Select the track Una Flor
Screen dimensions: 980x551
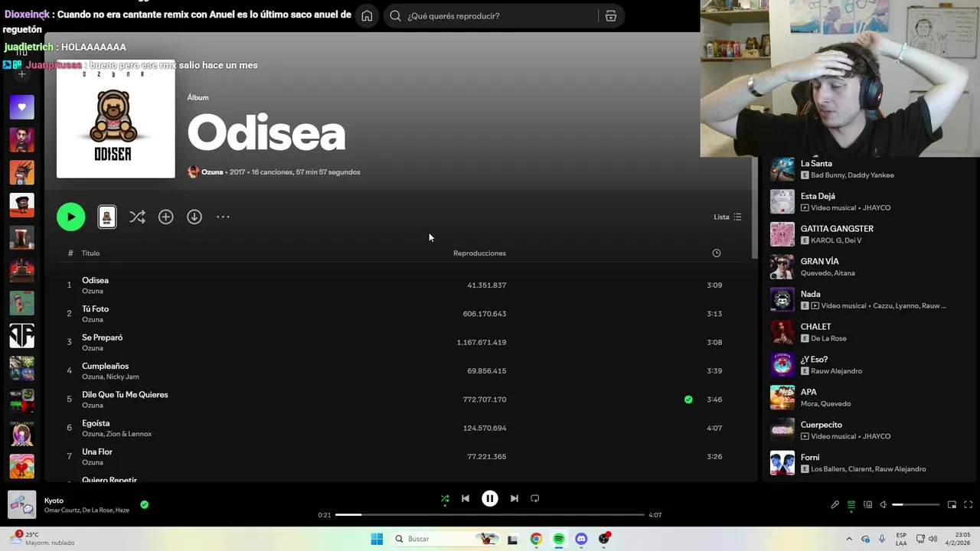(x=97, y=452)
